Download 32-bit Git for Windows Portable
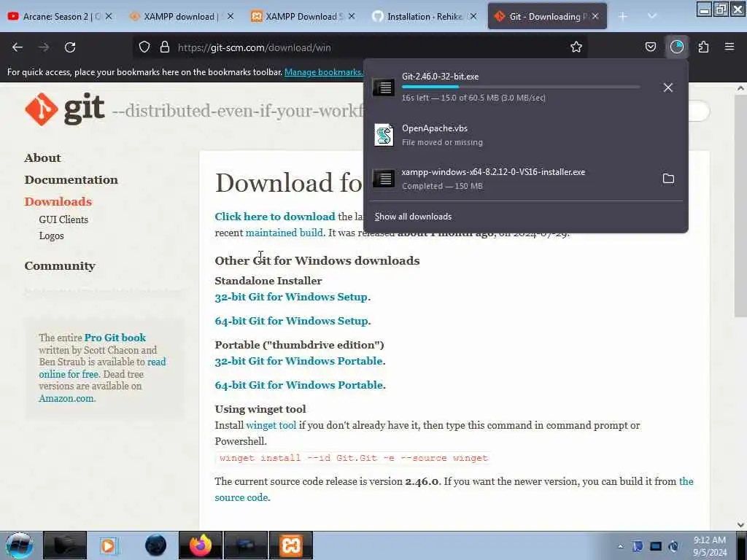 (298, 361)
